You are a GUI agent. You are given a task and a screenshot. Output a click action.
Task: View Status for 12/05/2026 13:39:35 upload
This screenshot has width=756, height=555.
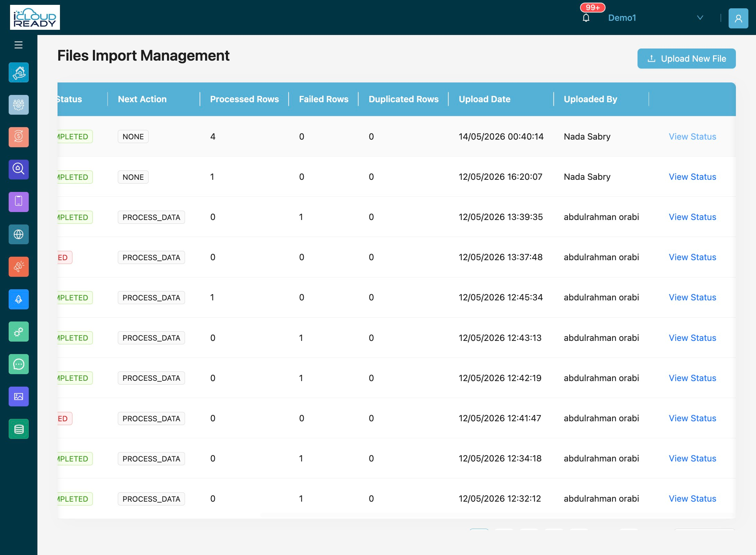692,217
